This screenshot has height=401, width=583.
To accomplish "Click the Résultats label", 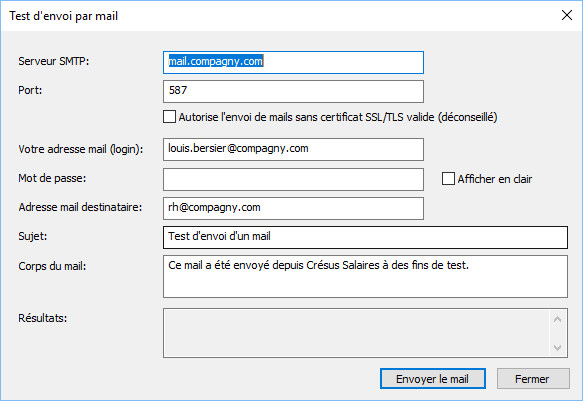I will [43, 318].
